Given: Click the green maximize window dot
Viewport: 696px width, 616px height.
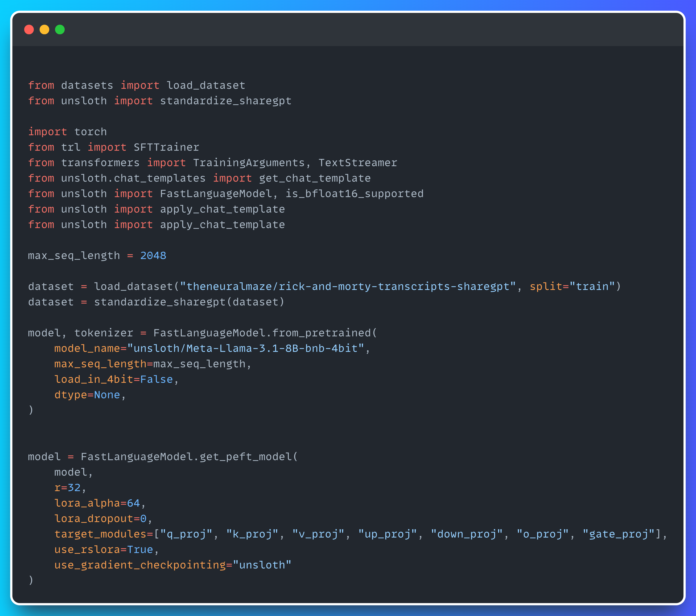Looking at the screenshot, I should 60,30.
